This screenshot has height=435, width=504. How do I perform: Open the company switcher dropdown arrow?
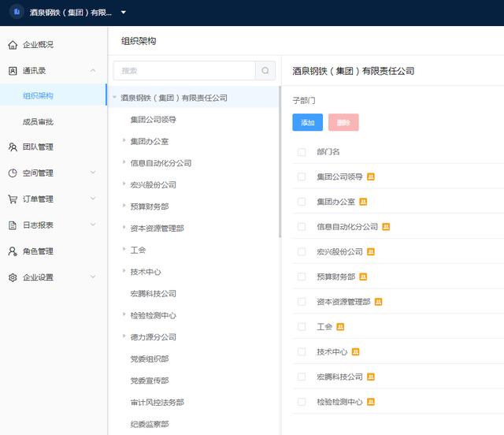(124, 13)
